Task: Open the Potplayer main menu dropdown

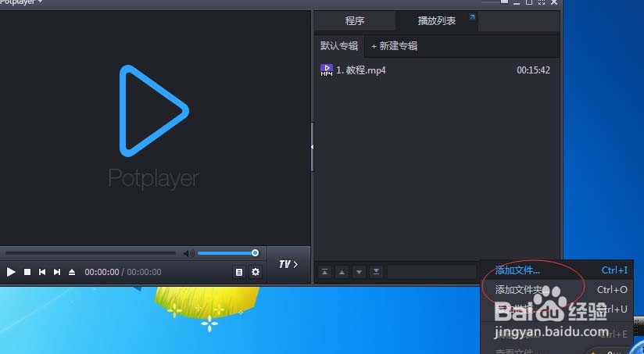Action: pyautogui.click(x=21, y=2)
